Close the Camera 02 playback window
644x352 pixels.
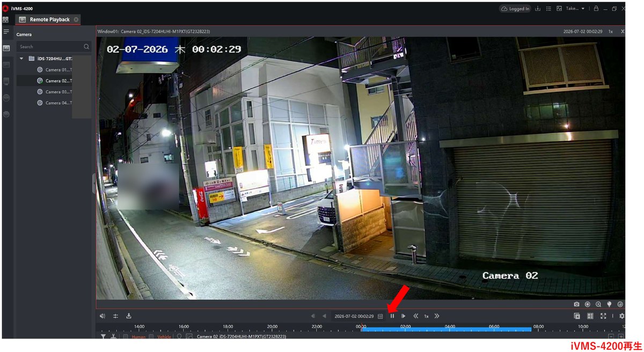coord(623,31)
